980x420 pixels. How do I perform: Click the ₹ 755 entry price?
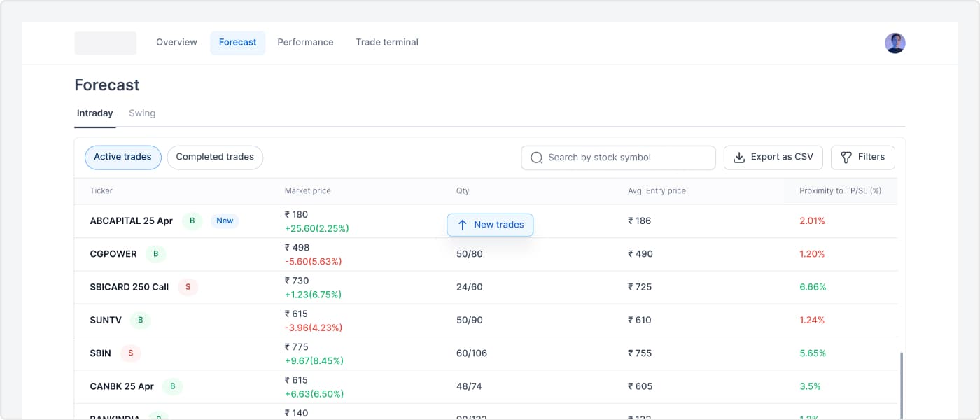pyautogui.click(x=640, y=353)
